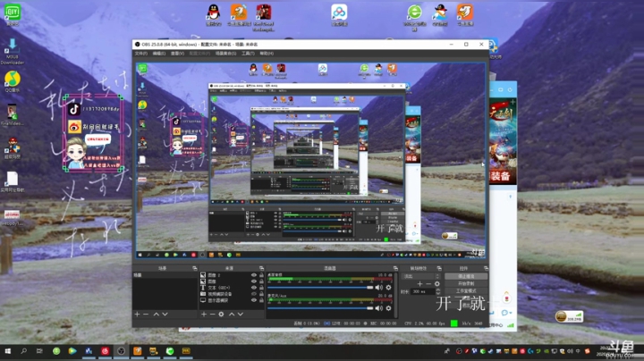This screenshot has width=644, height=361.
Task: Open the taskbar search icon
Action: tap(24, 351)
